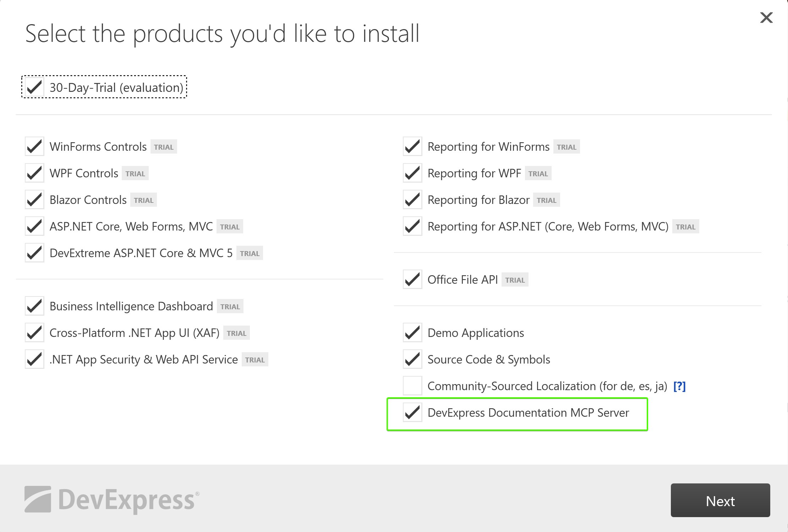Uncheck Reporting for WPF option

pyautogui.click(x=412, y=173)
